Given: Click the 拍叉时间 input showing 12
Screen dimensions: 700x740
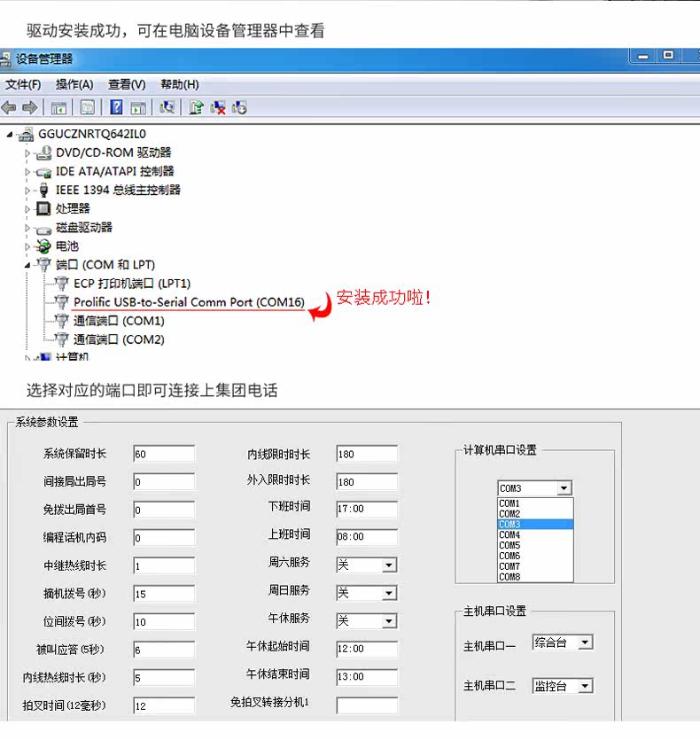Looking at the screenshot, I should coord(164,706).
